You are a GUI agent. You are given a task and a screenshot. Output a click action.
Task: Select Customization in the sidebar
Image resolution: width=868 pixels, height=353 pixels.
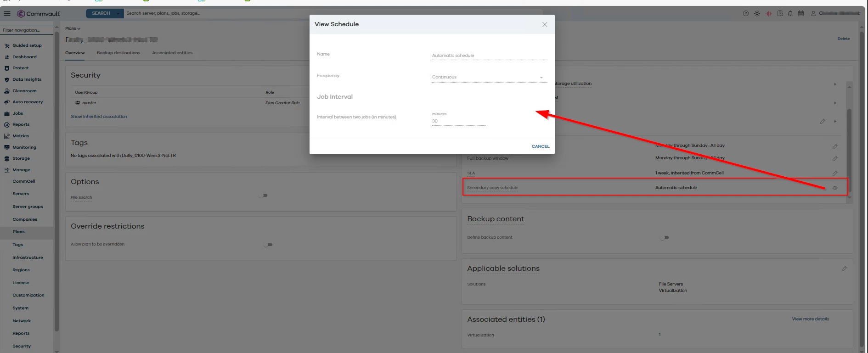tap(28, 295)
